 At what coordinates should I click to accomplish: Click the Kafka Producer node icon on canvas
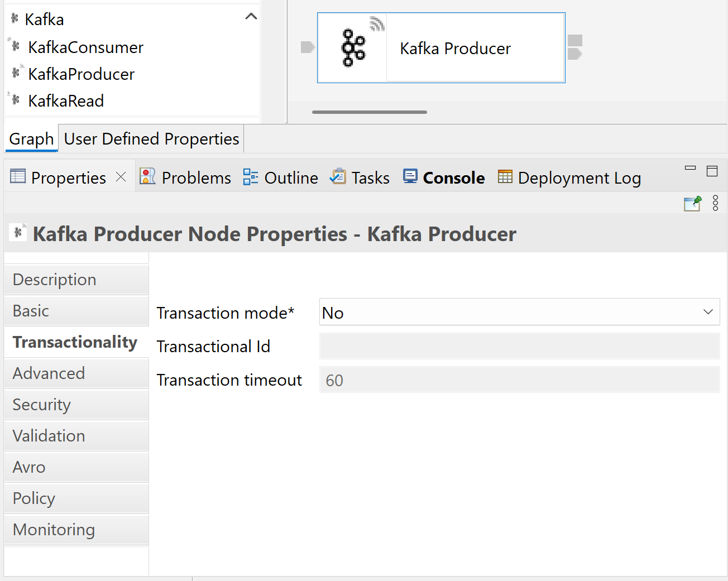point(353,48)
